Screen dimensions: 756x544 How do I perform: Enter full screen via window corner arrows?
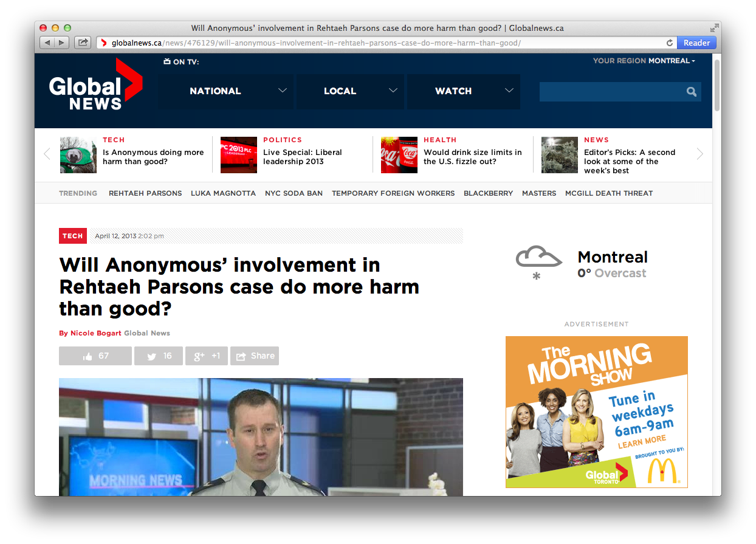[714, 28]
